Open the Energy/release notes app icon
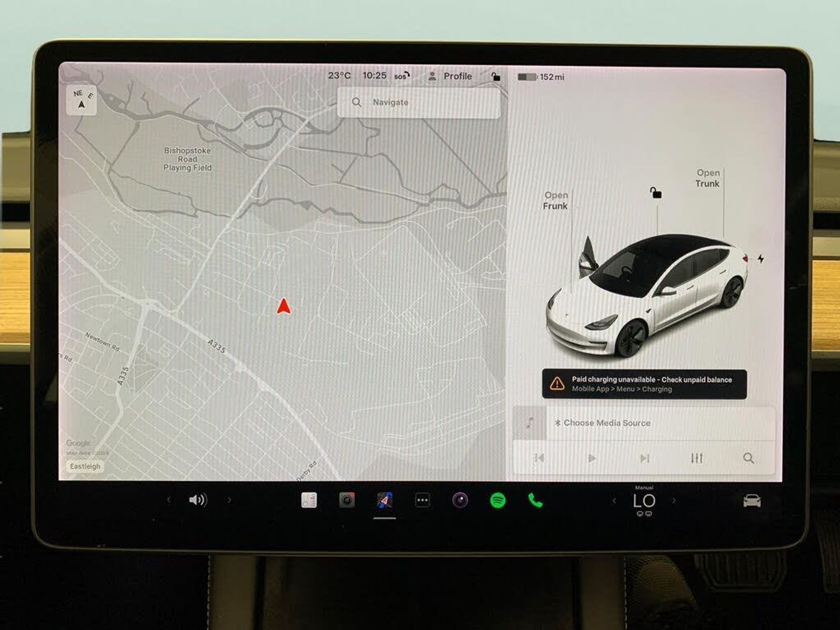The height and width of the screenshot is (630, 840). [309, 500]
